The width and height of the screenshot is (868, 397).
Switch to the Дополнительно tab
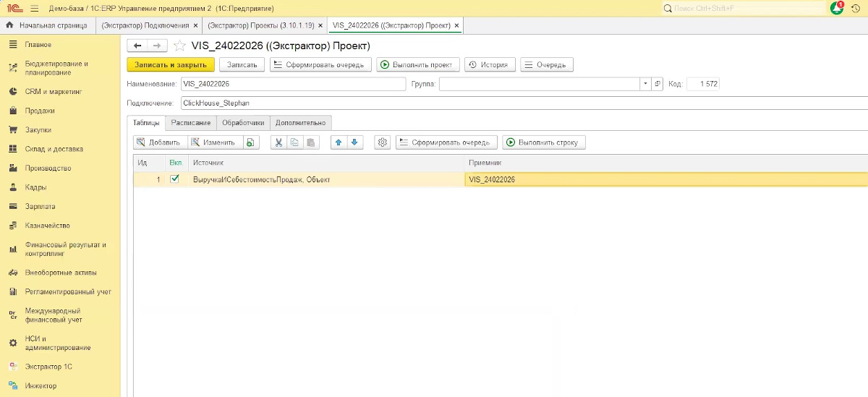point(301,123)
